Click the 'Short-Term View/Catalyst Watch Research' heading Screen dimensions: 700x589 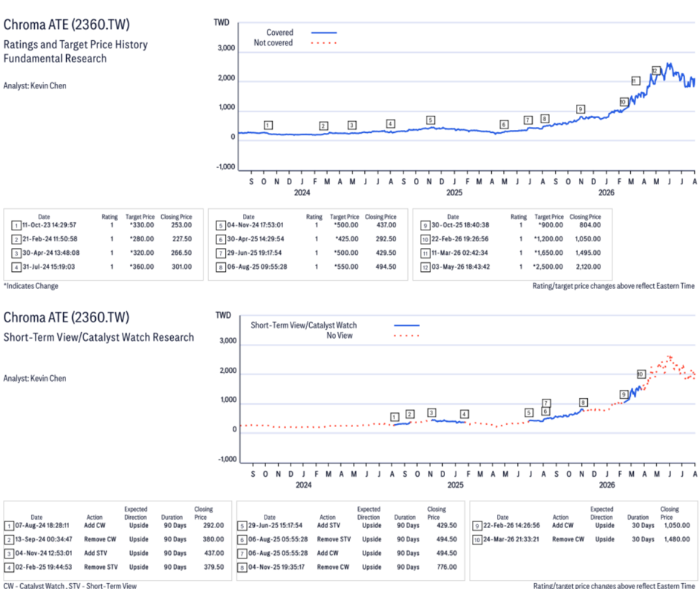pos(99,337)
